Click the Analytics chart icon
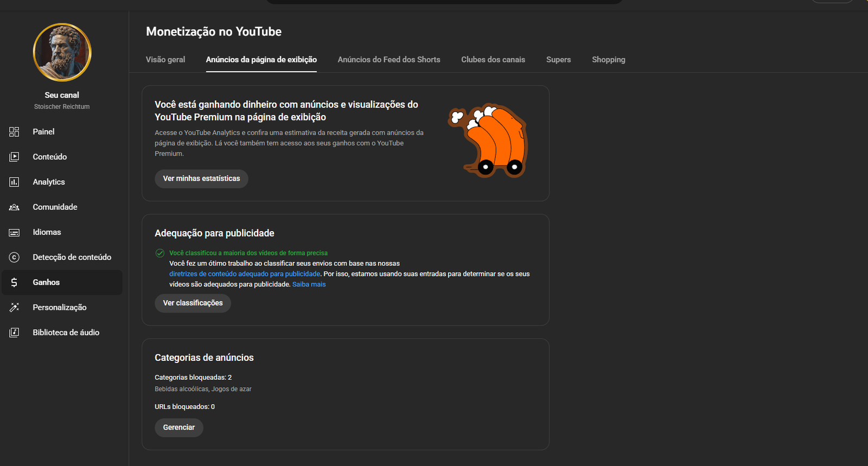 click(x=14, y=182)
